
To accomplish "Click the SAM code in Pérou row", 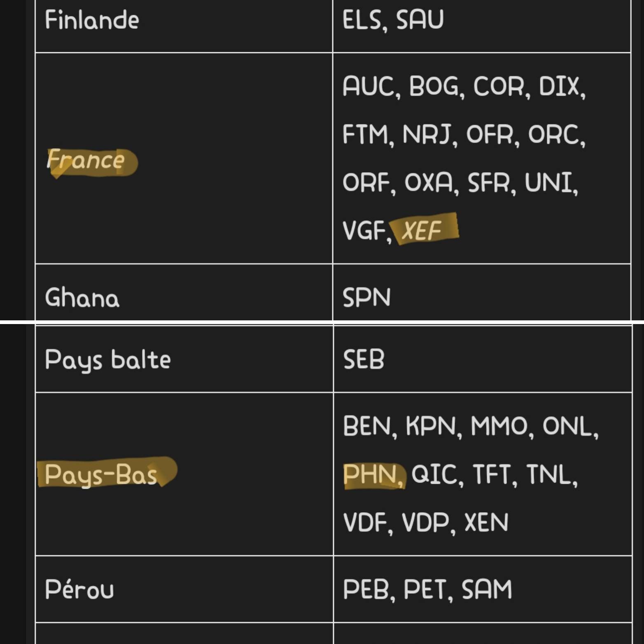I will (x=487, y=590).
